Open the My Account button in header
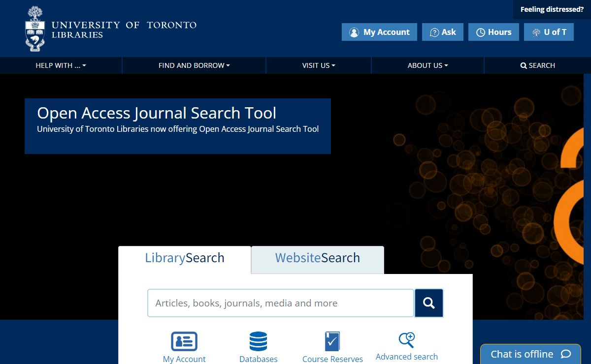This screenshot has height=364, width=591. pos(379,32)
